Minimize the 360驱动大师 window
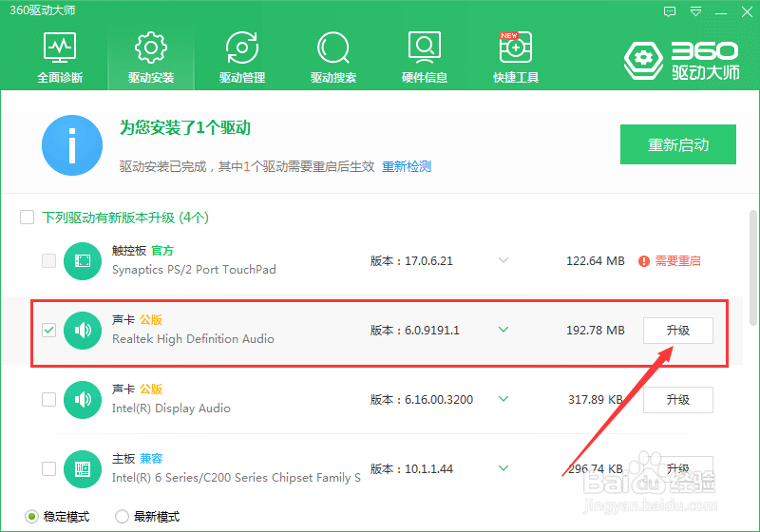The height and width of the screenshot is (532, 760). tap(721, 12)
